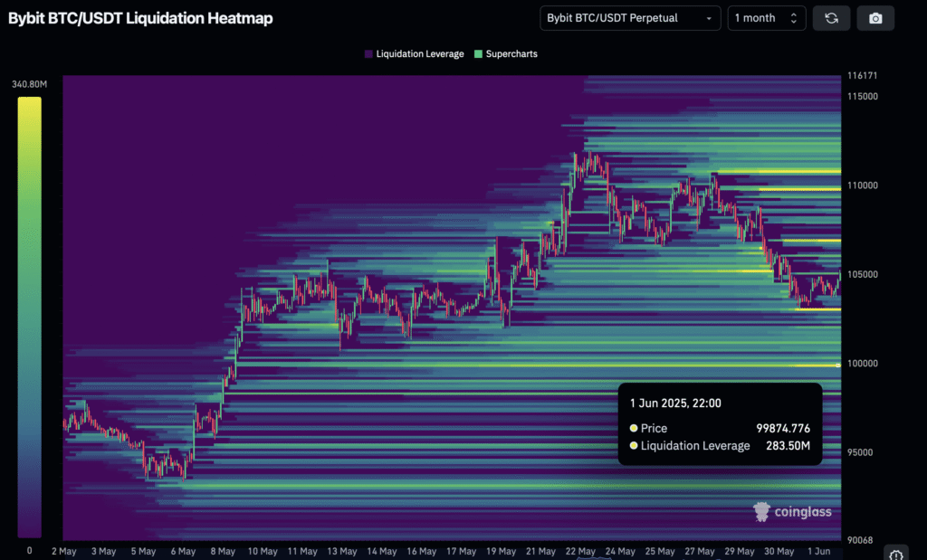Click the 116171 price axis label
927x560 pixels.
[862, 76]
